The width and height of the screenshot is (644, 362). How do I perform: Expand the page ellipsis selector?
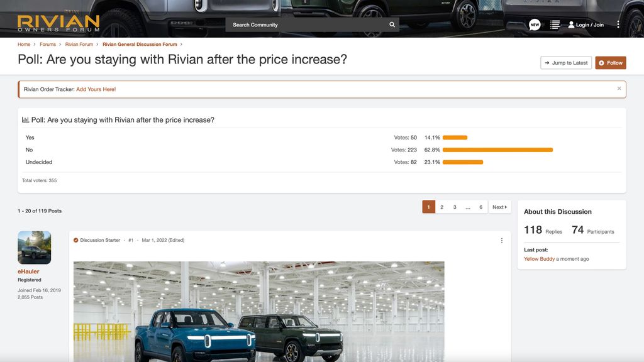coord(468,207)
